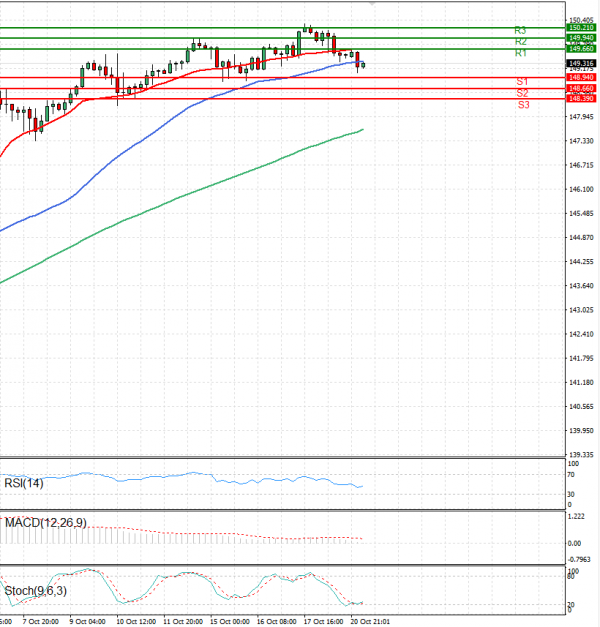This screenshot has height=627, width=600.
Task: Click the S2 support label
Action: pos(522,93)
